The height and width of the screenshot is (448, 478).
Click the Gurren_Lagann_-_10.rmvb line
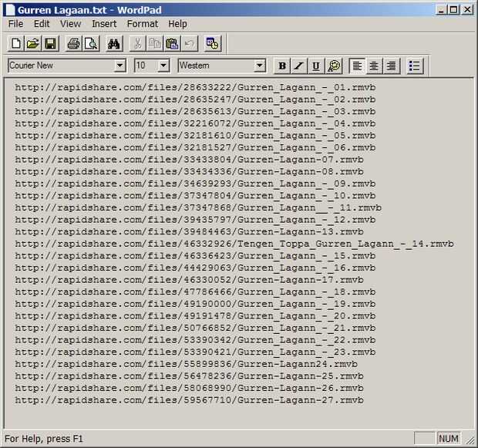(195, 196)
